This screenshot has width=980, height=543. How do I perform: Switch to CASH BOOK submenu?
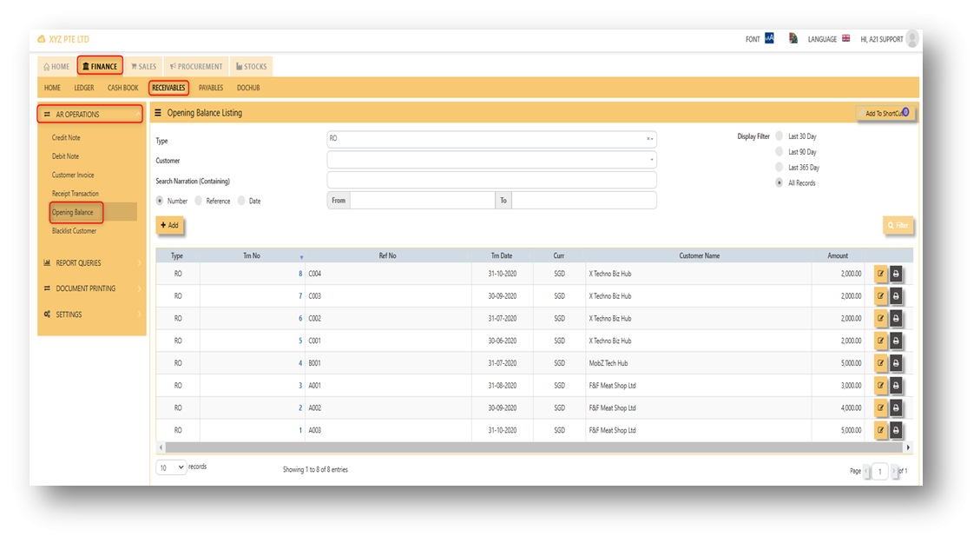pyautogui.click(x=122, y=89)
